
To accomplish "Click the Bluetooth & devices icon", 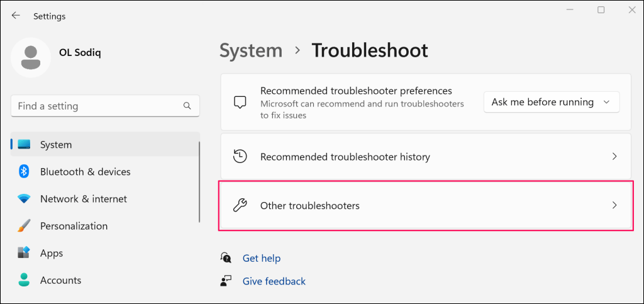I will point(24,172).
